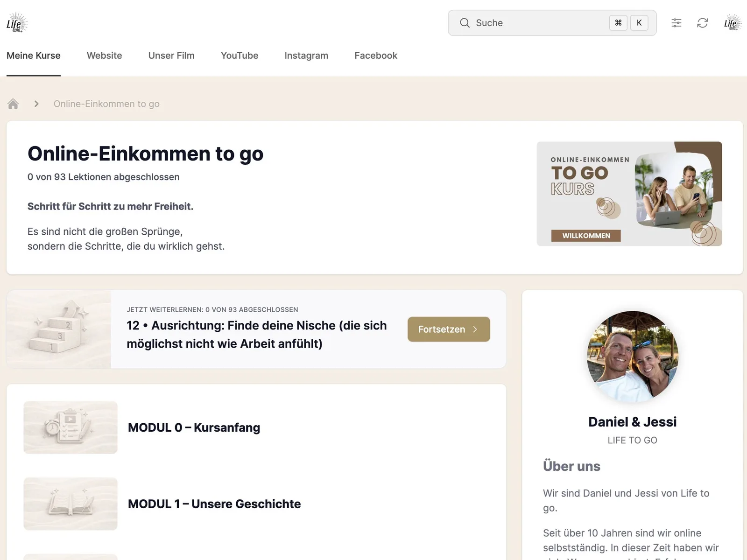Screen dimensions: 747x560
Task: Click the stairs thumbnail of the current lesson
Action: pyautogui.click(x=59, y=329)
